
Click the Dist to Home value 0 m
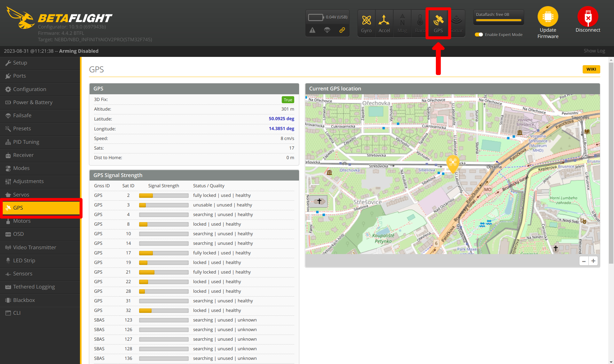(x=290, y=158)
